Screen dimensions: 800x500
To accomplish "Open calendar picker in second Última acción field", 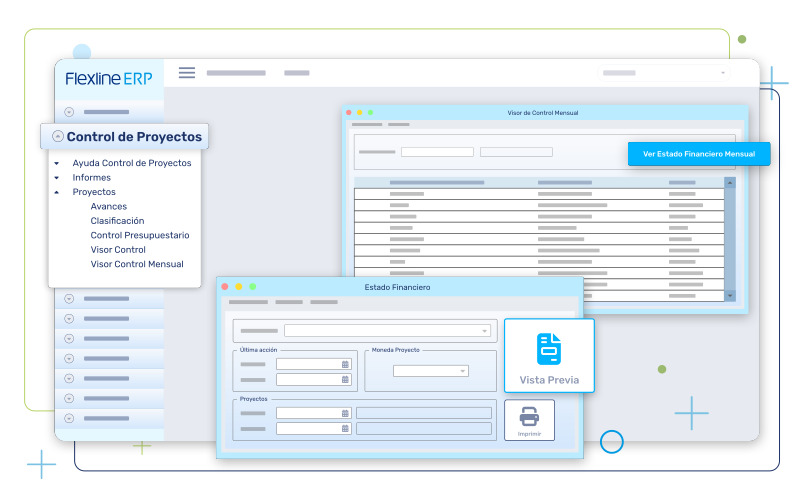I will coord(345,380).
